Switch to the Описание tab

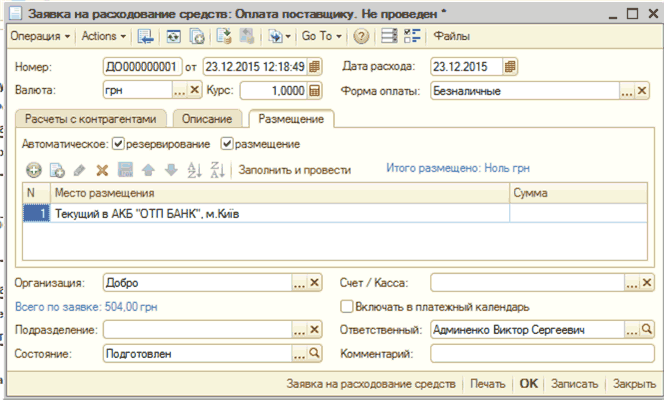pyautogui.click(x=208, y=119)
